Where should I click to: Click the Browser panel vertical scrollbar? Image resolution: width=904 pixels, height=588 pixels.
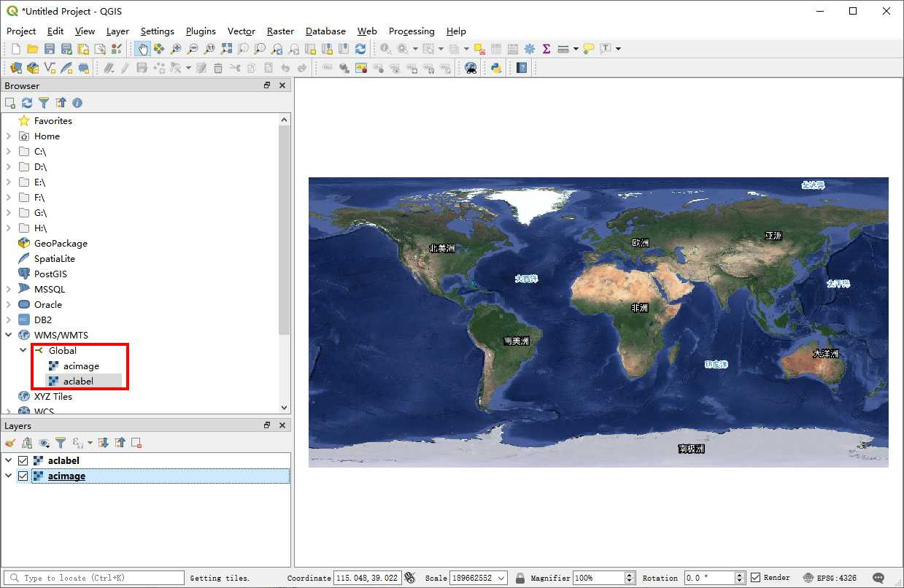[x=285, y=231]
